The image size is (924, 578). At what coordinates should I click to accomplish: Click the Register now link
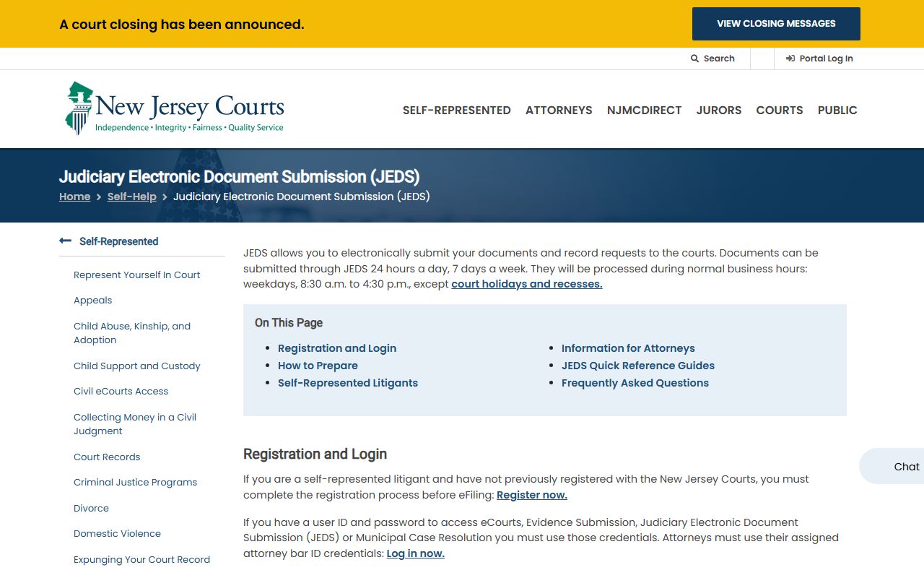[x=532, y=495]
